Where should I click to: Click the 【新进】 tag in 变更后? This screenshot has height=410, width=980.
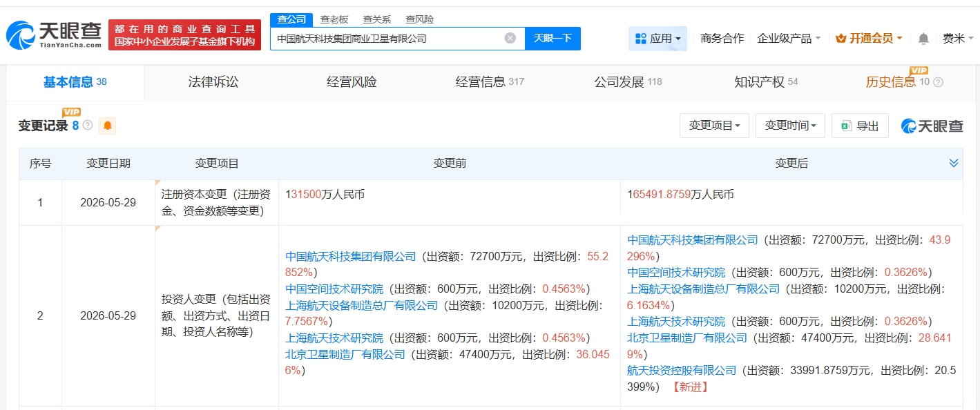point(690,387)
